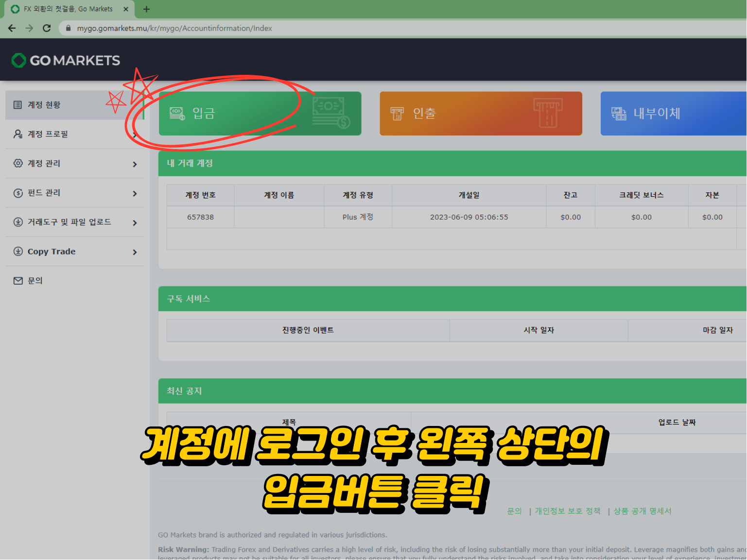This screenshot has width=747, height=560.
Task: Click the 시작 일자 column header
Action: tap(539, 330)
